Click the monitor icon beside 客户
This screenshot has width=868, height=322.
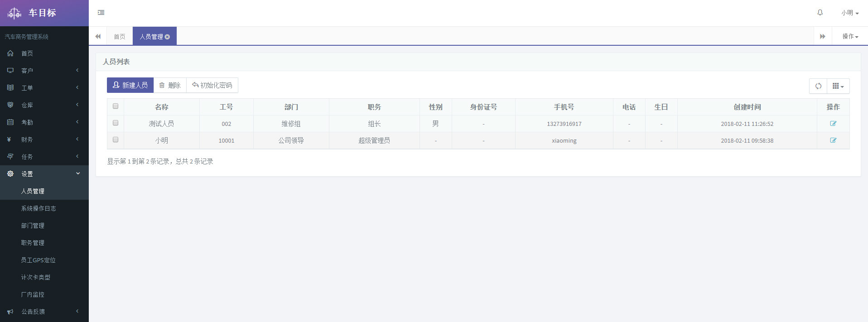tap(10, 71)
